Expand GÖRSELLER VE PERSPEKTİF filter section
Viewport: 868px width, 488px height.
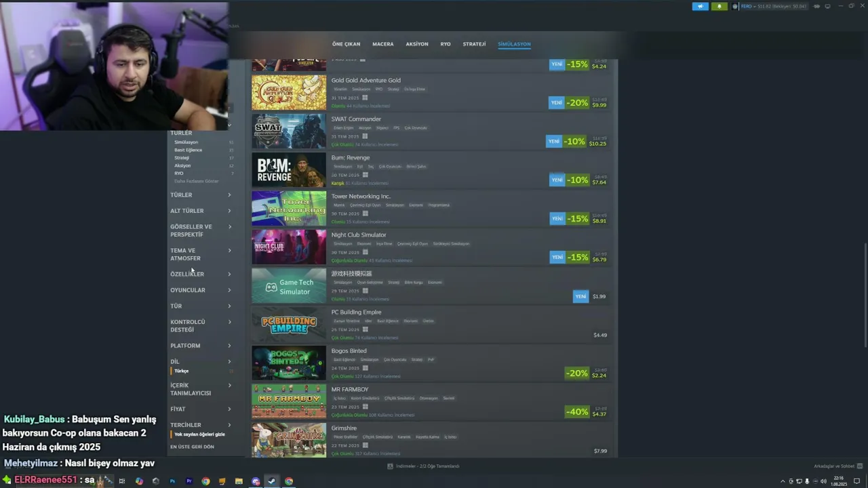tap(201, 230)
